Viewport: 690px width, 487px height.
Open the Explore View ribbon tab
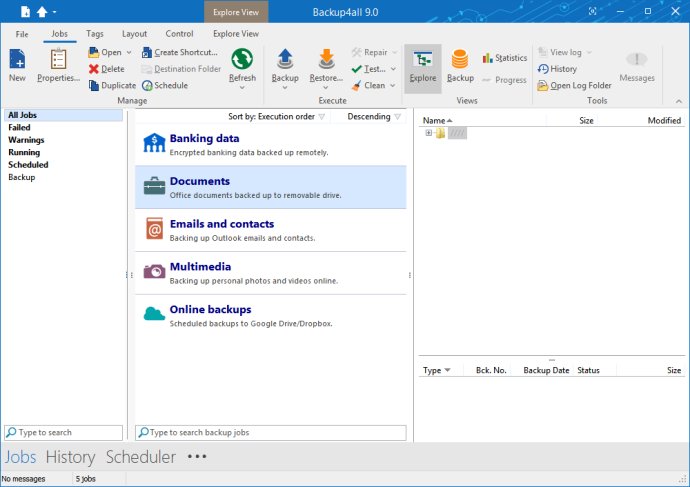pyautogui.click(x=236, y=34)
